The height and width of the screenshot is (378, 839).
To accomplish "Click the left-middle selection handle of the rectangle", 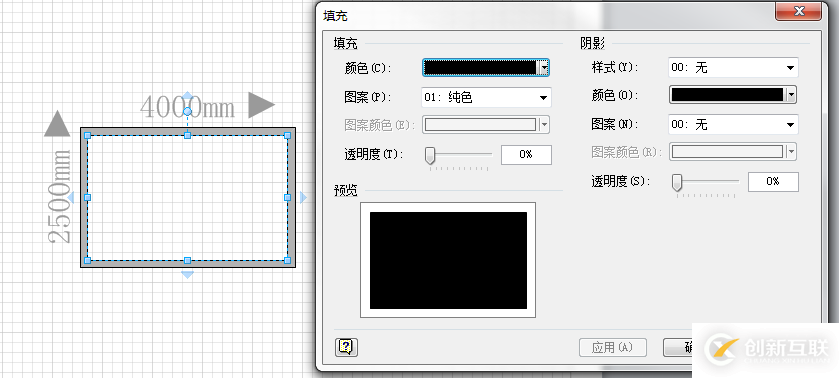I will click(88, 198).
